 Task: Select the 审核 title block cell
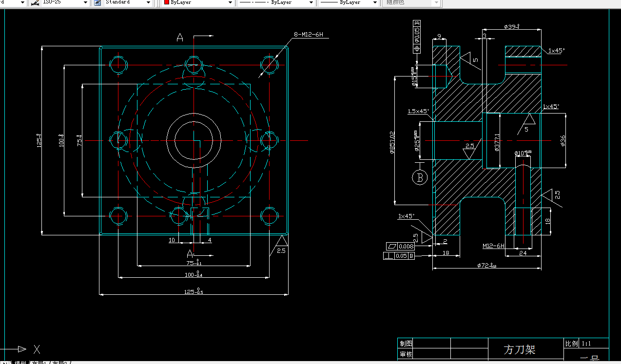point(406,354)
